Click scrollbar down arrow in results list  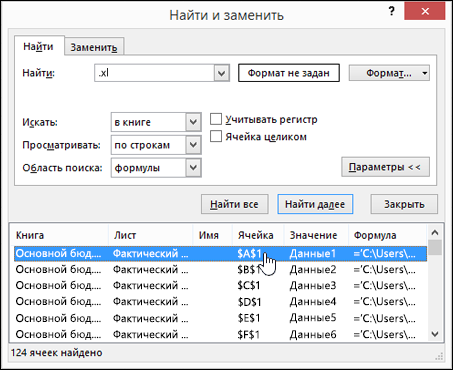(435, 334)
